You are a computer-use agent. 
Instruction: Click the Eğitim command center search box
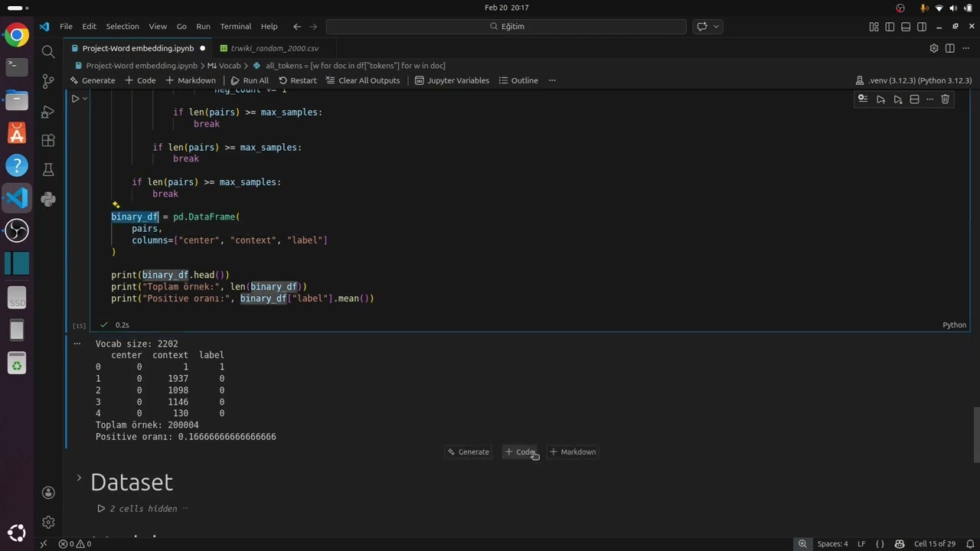coord(506,27)
